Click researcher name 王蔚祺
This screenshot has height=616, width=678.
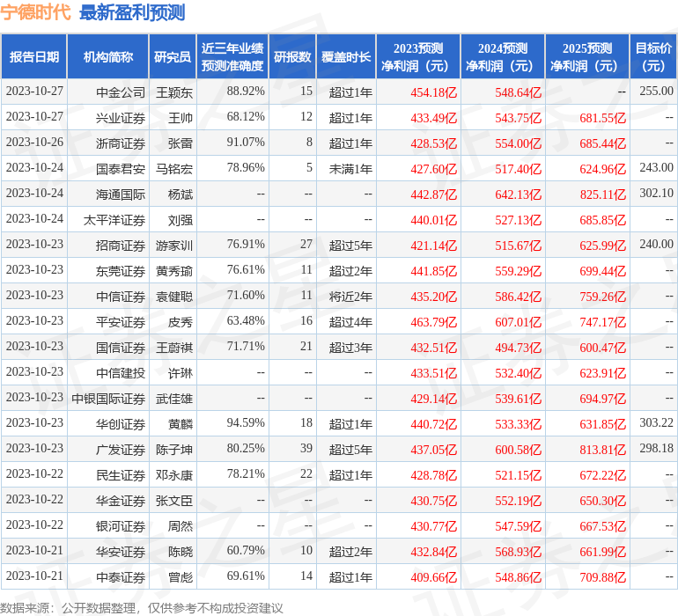174,347
